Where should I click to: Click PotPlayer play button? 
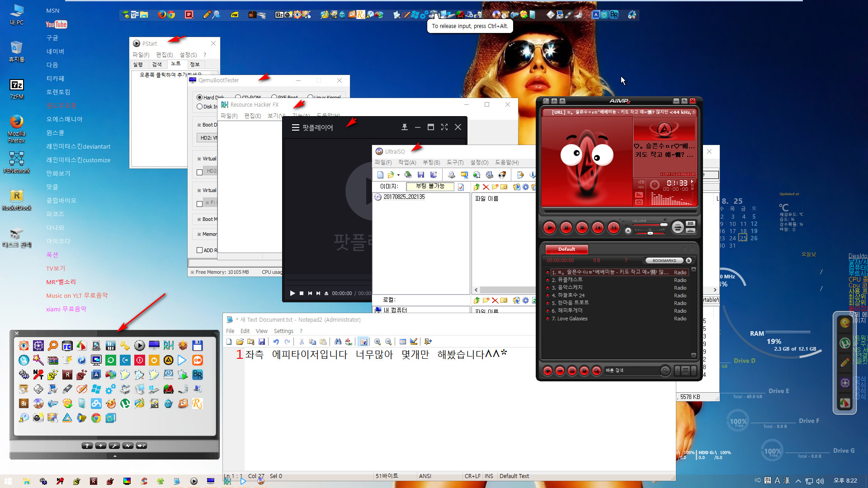292,293
